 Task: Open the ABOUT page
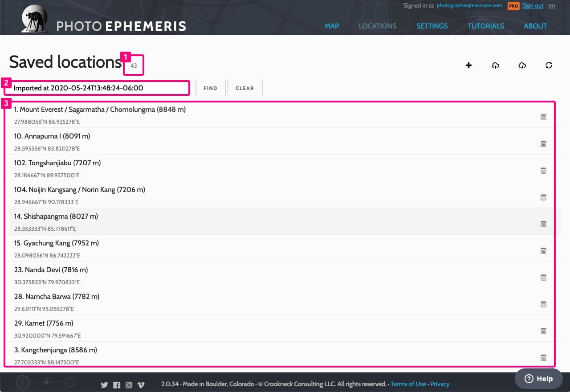coord(535,26)
